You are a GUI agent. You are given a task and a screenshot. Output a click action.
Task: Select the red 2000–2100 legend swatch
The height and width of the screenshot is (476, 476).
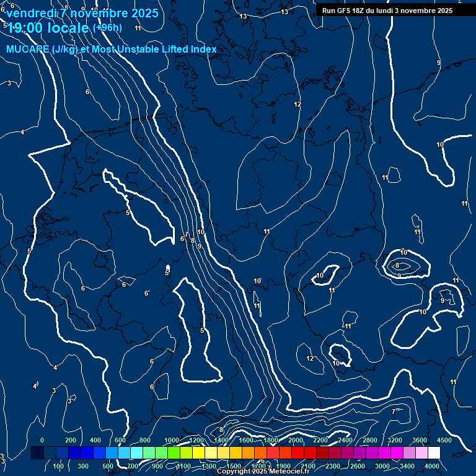(297, 452)
